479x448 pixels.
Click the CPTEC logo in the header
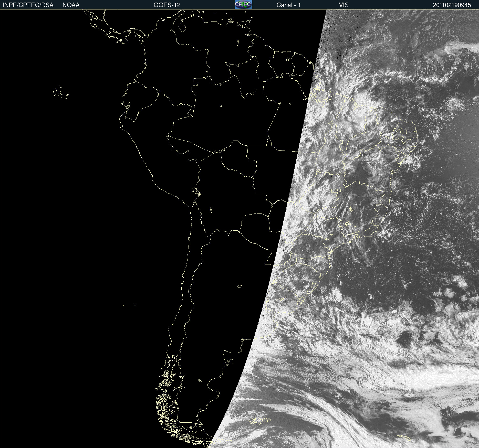pos(243,5)
